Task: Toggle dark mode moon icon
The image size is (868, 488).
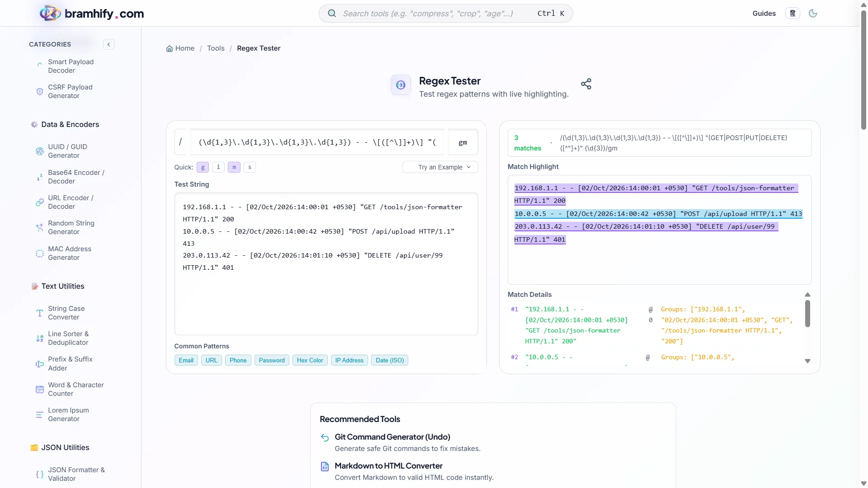Action: point(813,14)
